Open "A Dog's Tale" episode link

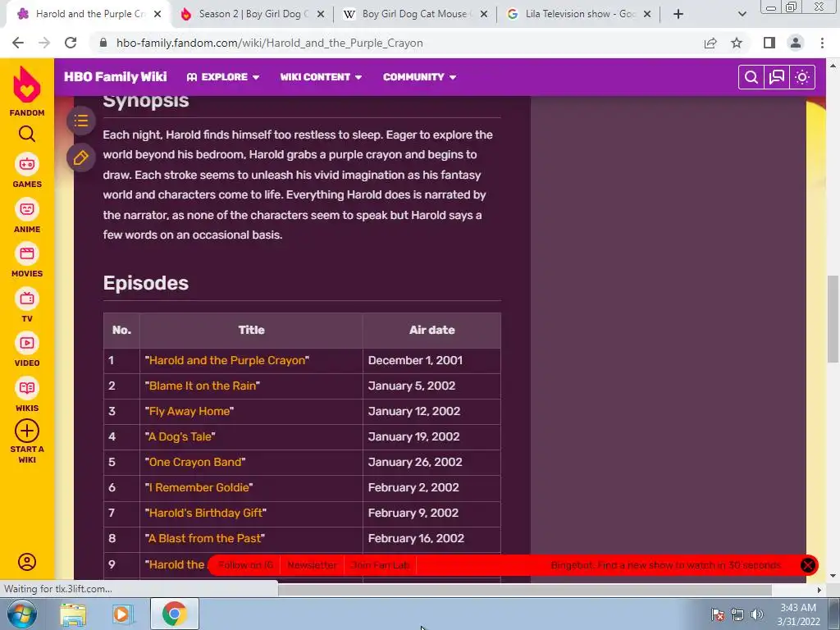tap(180, 436)
